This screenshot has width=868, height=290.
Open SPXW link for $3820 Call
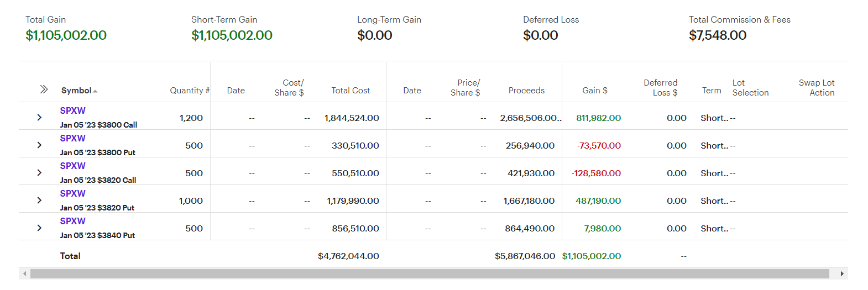73,166
